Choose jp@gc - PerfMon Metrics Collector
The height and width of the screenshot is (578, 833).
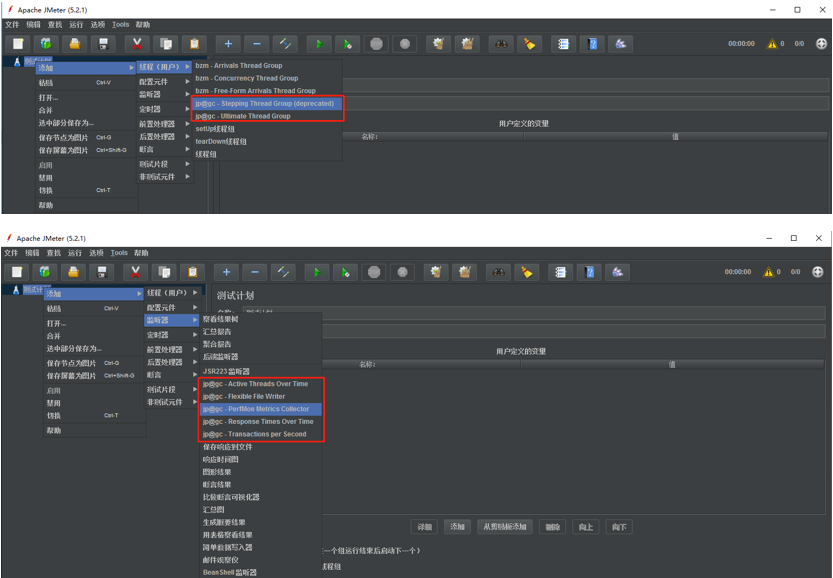pos(261,409)
